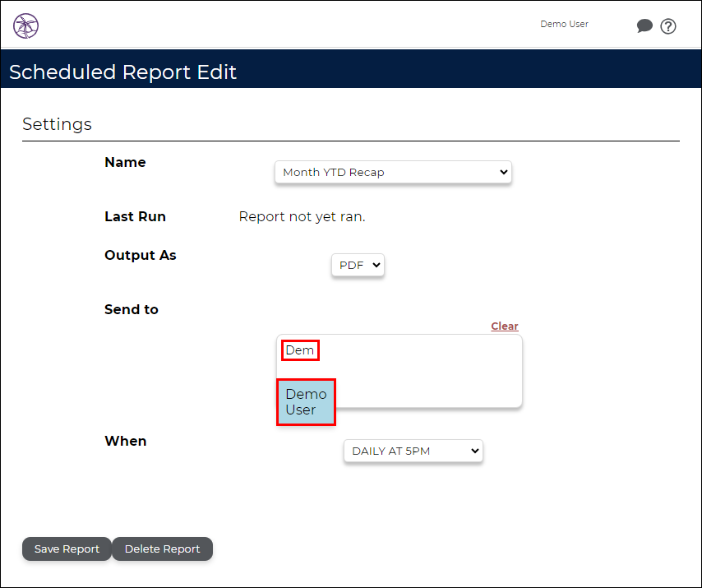Open the chat bubble icon
702x588 pixels.
pos(644,26)
